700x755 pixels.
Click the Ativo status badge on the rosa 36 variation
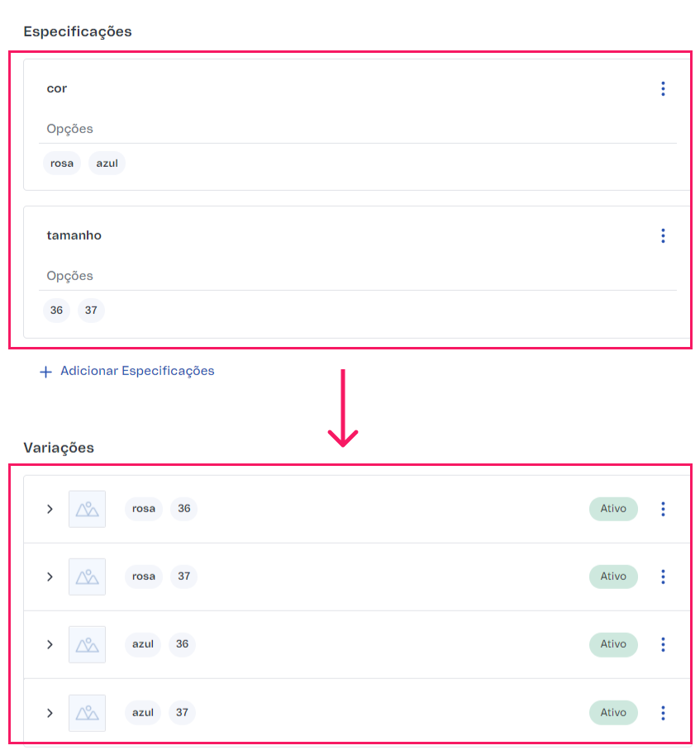[613, 509]
